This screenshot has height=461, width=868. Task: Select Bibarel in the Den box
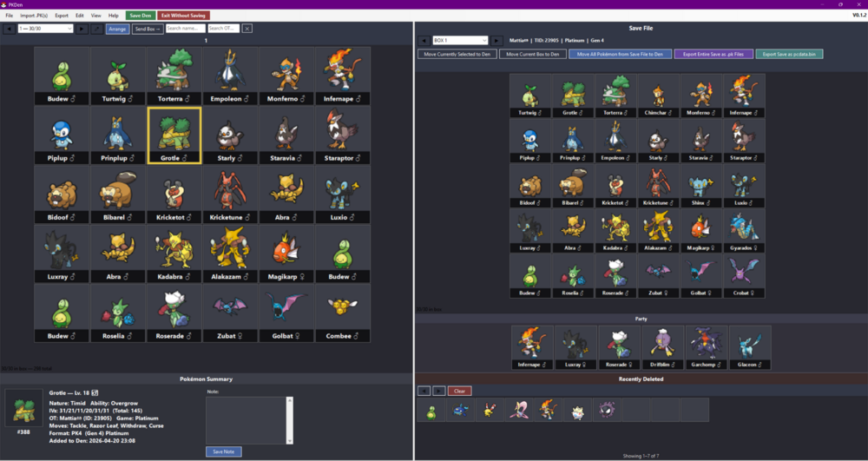118,194
